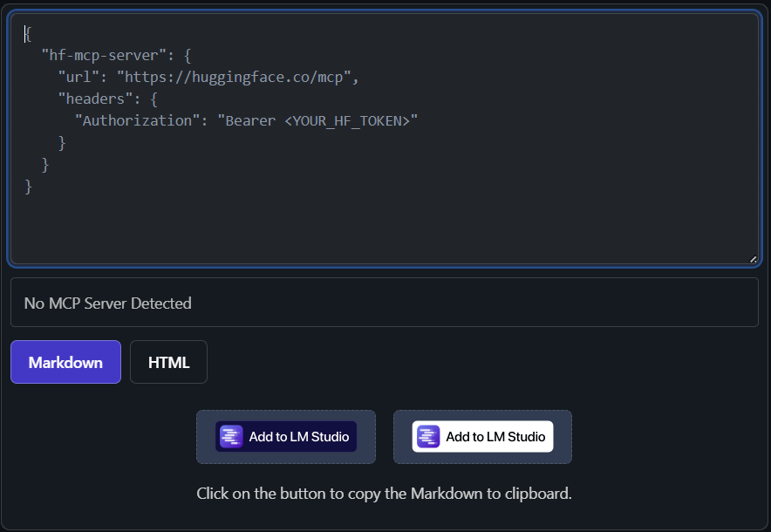Image resolution: width=771 pixels, height=532 pixels.
Task: Click the huggingface.co/mcp URL value
Action: 234,78
